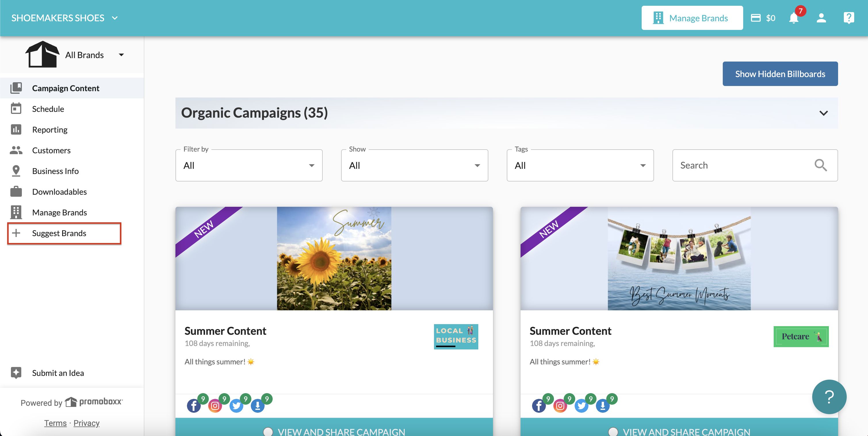The image size is (868, 436).
Task: Click the download icon on Local Business card
Action: tap(257, 406)
